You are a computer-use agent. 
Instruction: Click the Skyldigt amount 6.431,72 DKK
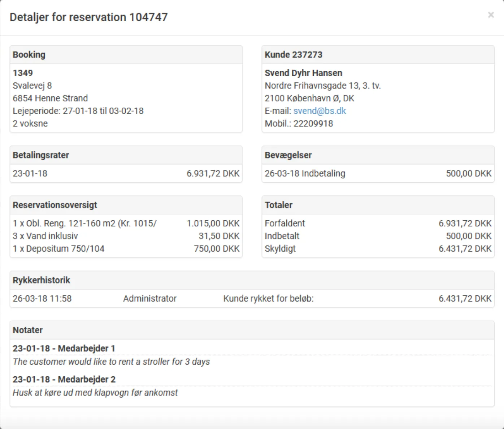coord(465,248)
